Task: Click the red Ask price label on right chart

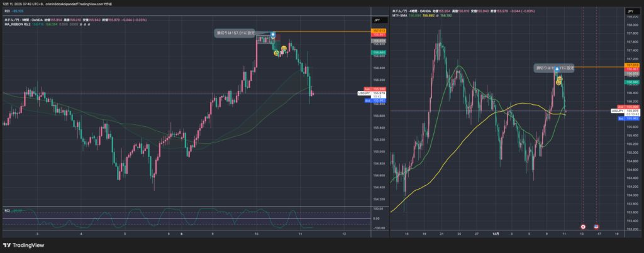Action: coord(631,107)
